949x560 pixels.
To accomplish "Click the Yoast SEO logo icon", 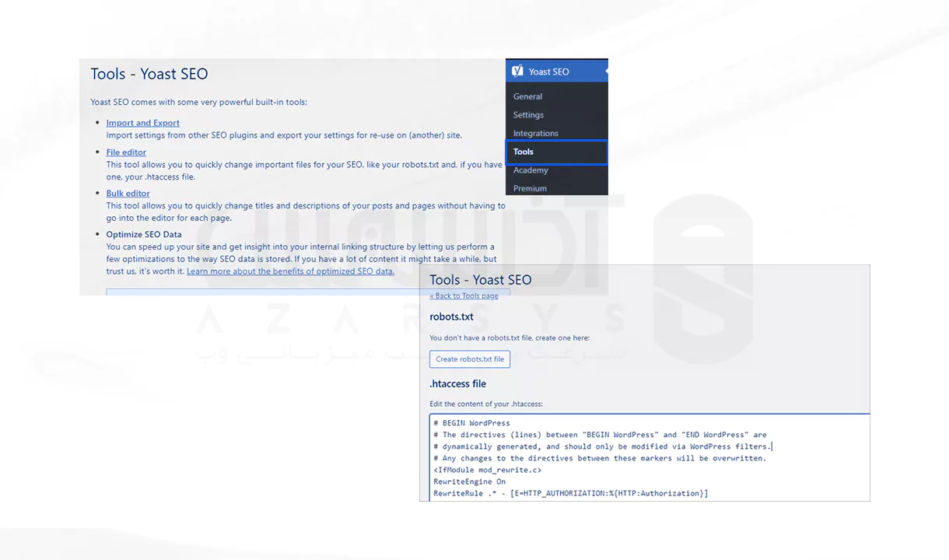I will 517,71.
